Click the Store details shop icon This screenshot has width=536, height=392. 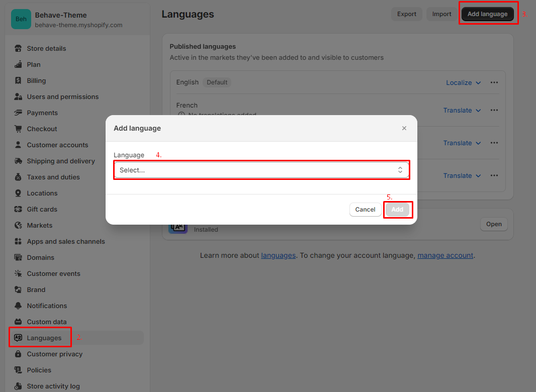pos(18,49)
